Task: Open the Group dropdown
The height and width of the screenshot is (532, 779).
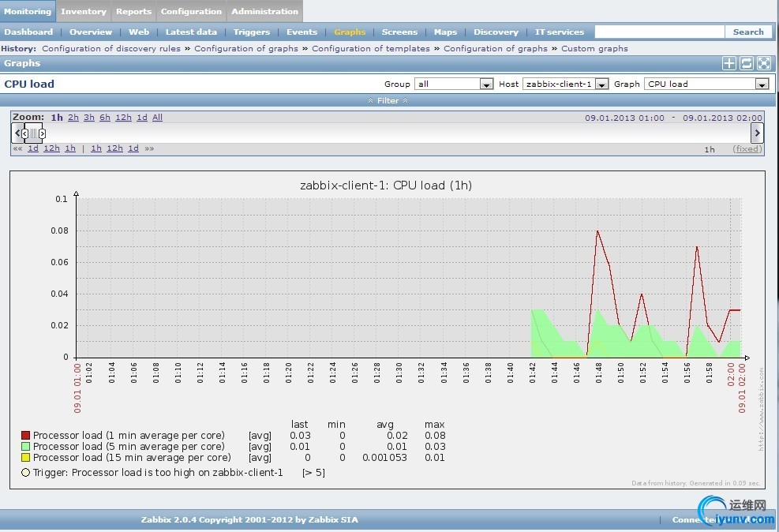Action: tap(454, 84)
